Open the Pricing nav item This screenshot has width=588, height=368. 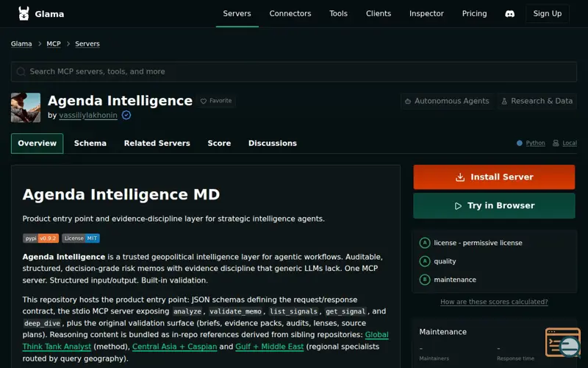click(474, 13)
